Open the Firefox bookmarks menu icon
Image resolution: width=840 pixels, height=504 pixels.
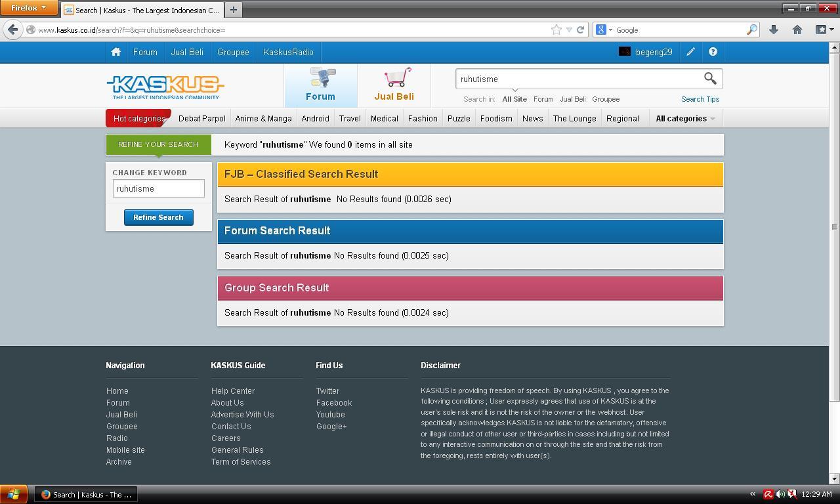tap(822, 30)
